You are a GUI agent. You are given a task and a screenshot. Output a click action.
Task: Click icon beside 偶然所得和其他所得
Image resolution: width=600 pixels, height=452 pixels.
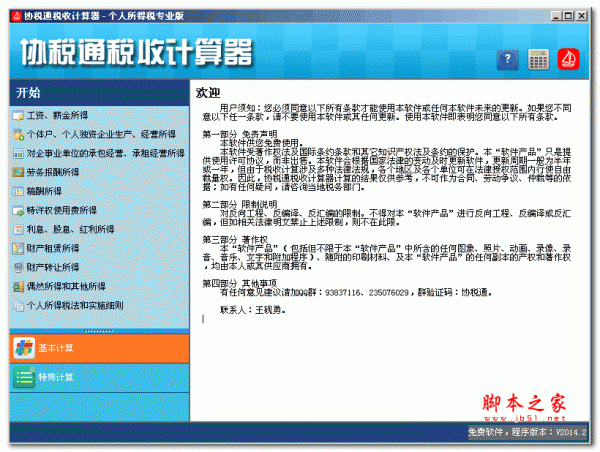[18, 286]
